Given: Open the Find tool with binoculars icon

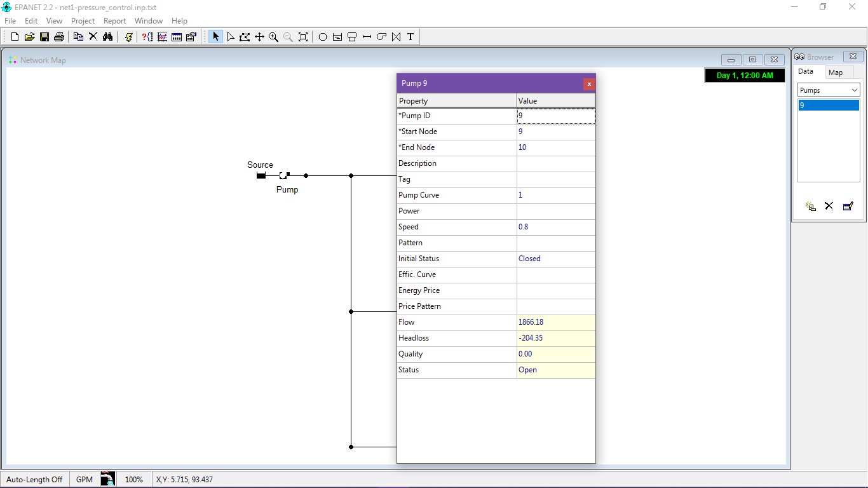Looking at the screenshot, I should (108, 36).
